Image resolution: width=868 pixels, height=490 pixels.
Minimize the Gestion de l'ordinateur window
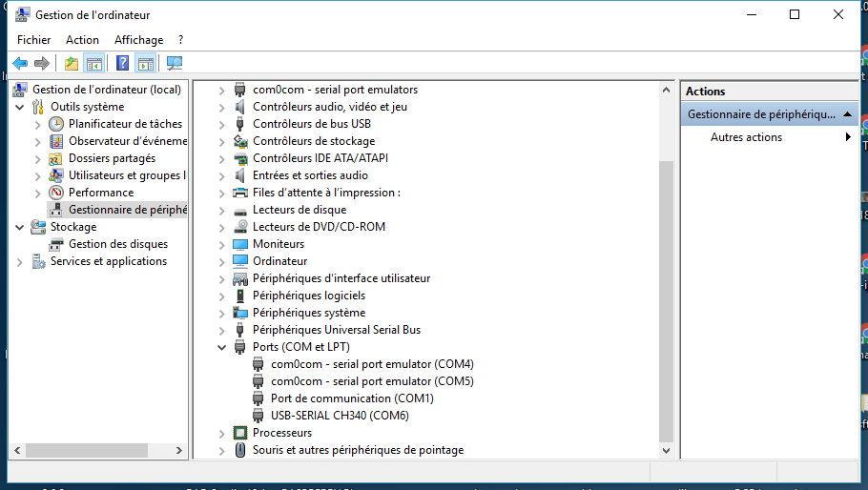pos(752,14)
